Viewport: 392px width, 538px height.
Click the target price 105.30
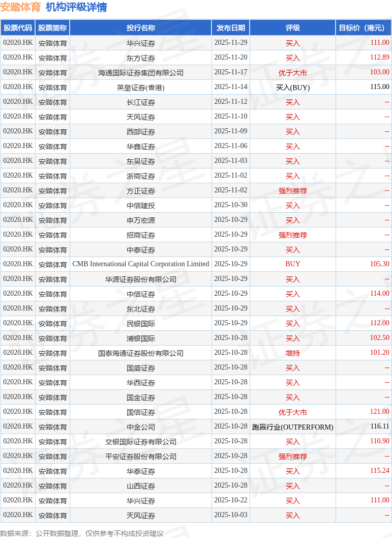(x=380, y=264)
